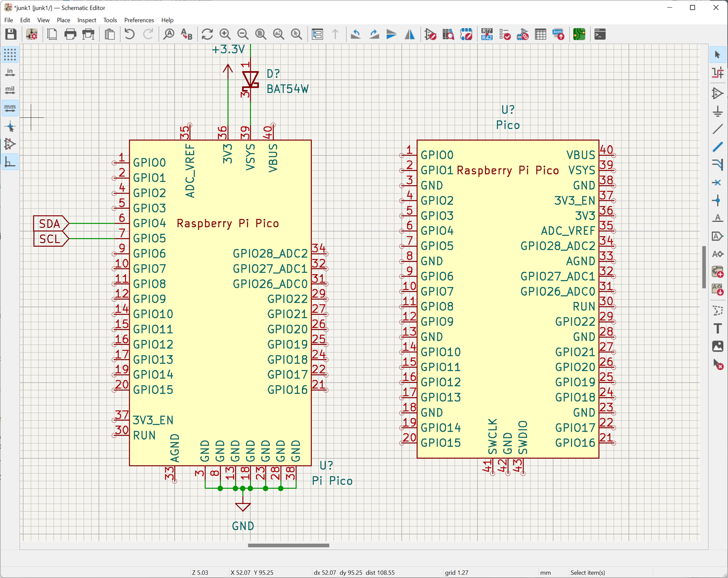Open the Symbol Editor

click(x=431, y=34)
